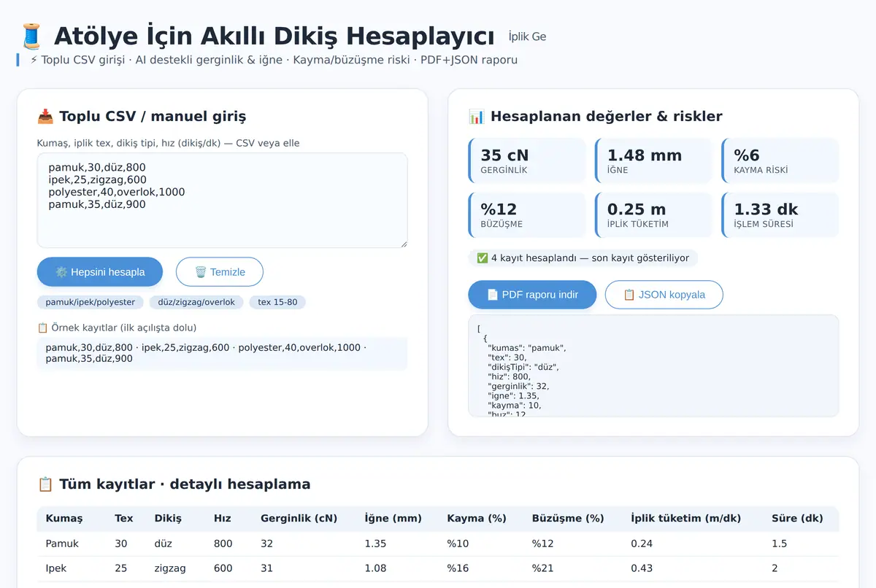Click the Ipek cell in the table
Image resolution: width=876 pixels, height=588 pixels.
click(56, 568)
